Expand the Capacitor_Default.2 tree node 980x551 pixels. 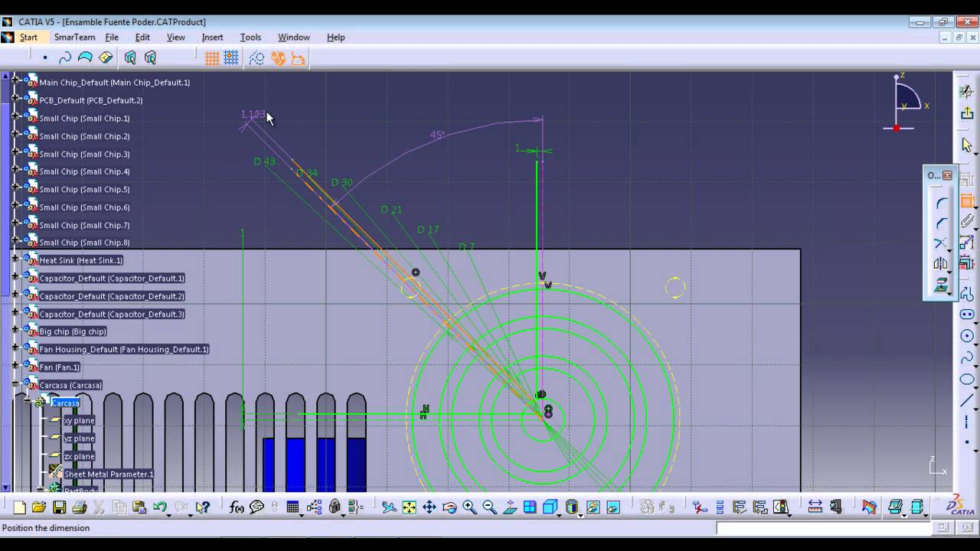[15, 293]
